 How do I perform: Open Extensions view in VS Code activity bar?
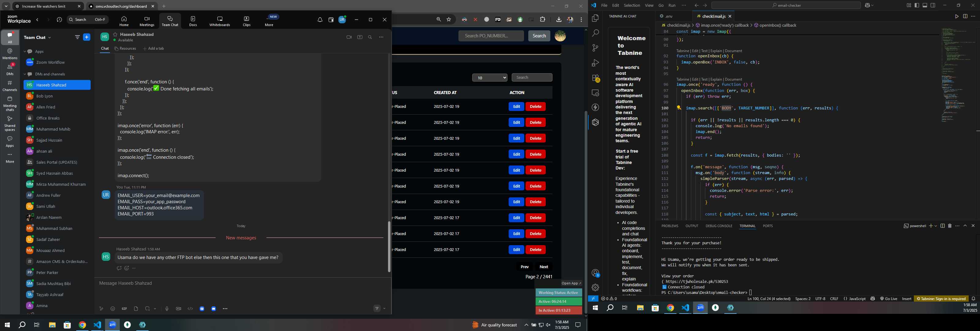click(x=595, y=78)
